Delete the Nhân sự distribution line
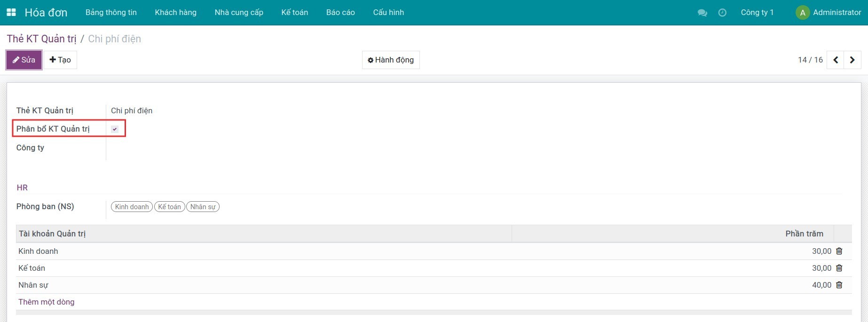This screenshot has width=868, height=322. coord(839,285)
